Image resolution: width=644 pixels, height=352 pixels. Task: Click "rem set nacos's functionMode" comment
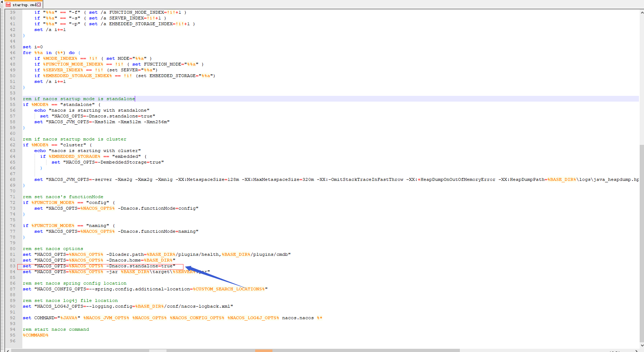pyautogui.click(x=63, y=197)
